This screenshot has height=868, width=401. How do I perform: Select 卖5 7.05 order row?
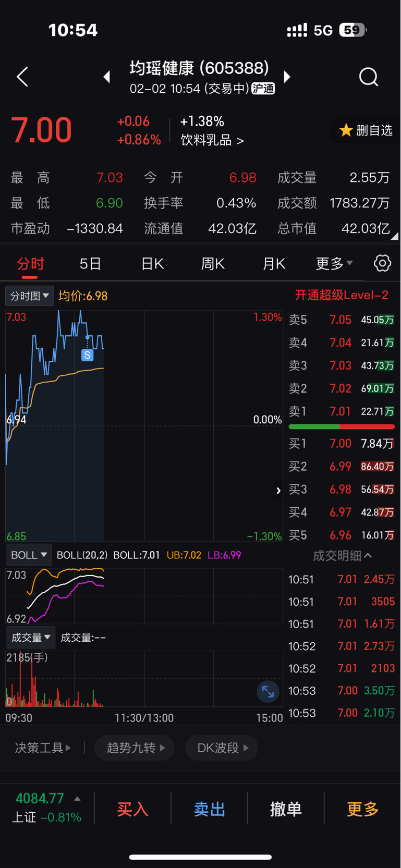pyautogui.click(x=342, y=320)
